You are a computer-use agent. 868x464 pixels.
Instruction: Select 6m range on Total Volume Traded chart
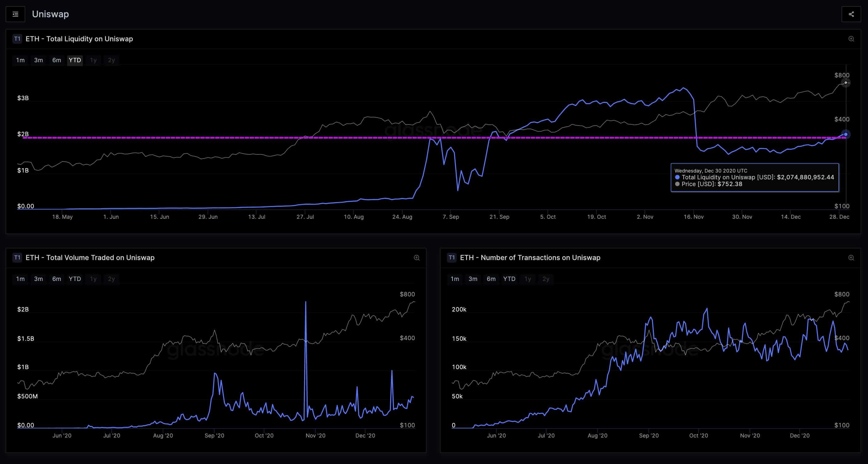click(57, 279)
